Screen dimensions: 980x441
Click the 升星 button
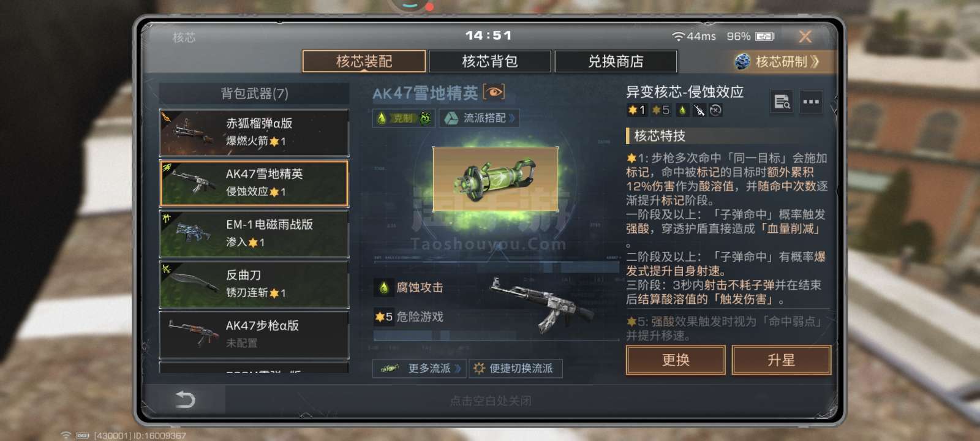coord(782,360)
